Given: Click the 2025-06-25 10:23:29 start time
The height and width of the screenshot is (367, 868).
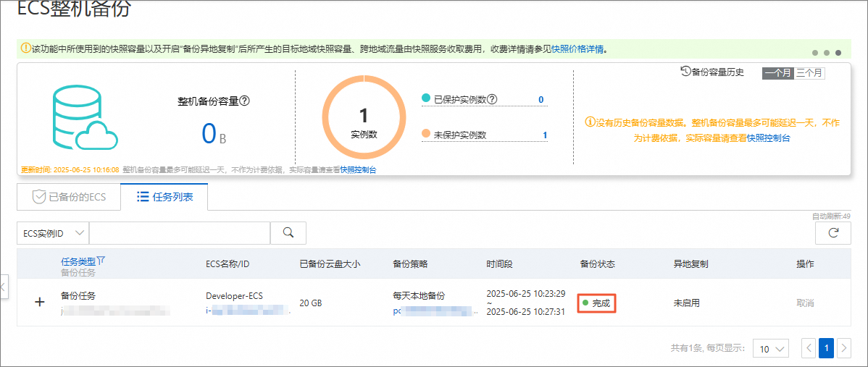Looking at the screenshot, I should pos(525,292).
